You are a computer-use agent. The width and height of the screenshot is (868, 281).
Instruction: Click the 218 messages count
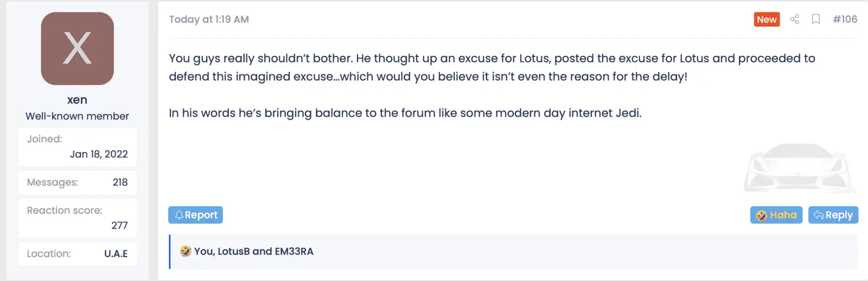click(120, 182)
